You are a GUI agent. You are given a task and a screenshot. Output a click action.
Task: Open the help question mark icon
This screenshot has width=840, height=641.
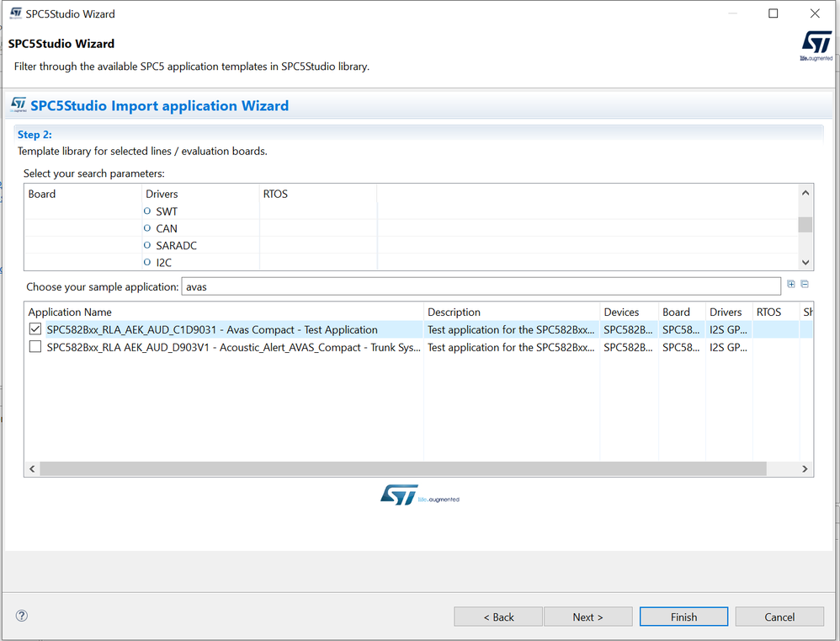click(21, 615)
